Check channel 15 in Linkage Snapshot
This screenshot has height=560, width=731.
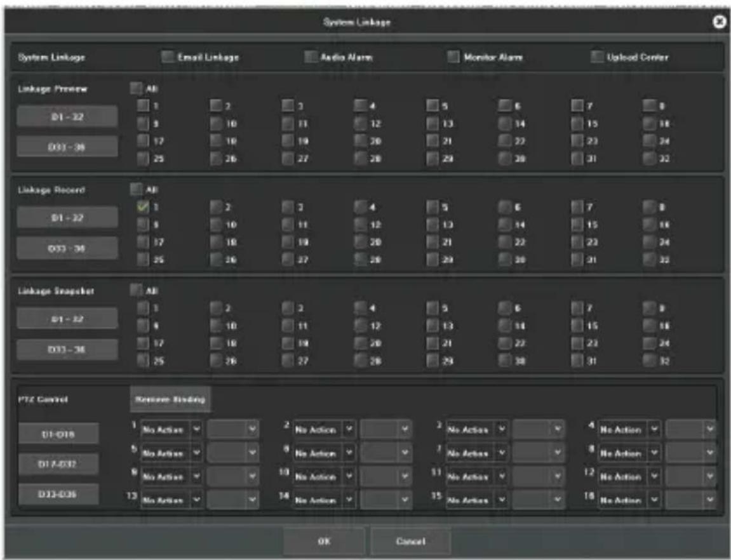coord(577,326)
